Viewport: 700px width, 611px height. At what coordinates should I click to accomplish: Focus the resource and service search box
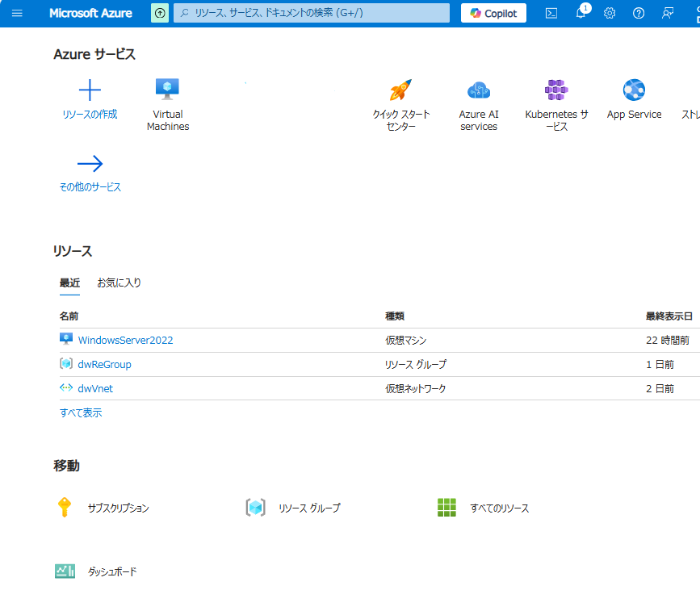[312, 13]
